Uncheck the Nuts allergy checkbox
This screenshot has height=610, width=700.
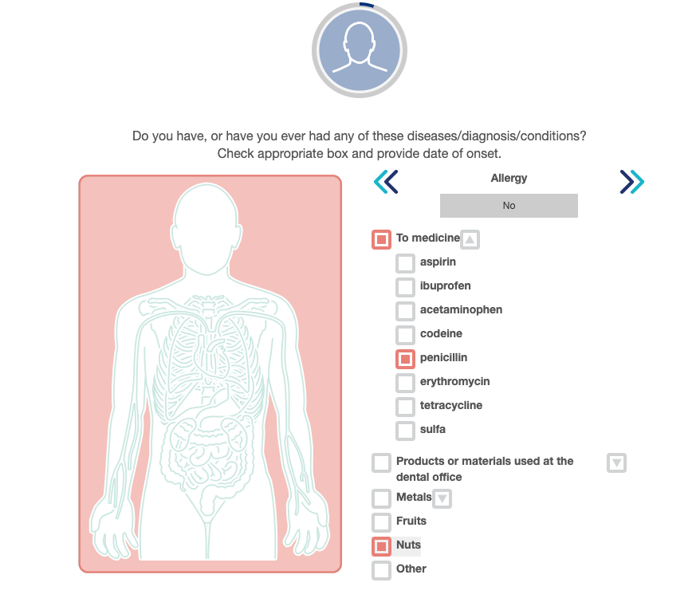coord(382,546)
